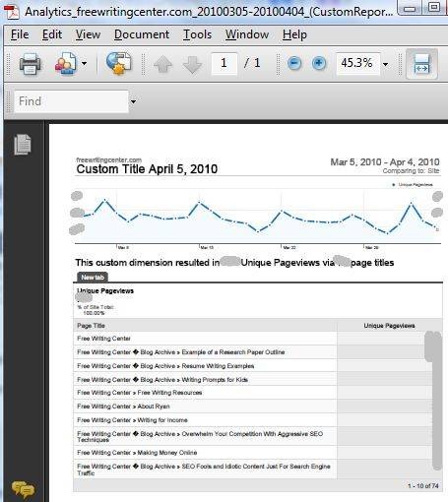Open the Find options dropdown arrow
Screen dimensions: 448x502
click(133, 101)
